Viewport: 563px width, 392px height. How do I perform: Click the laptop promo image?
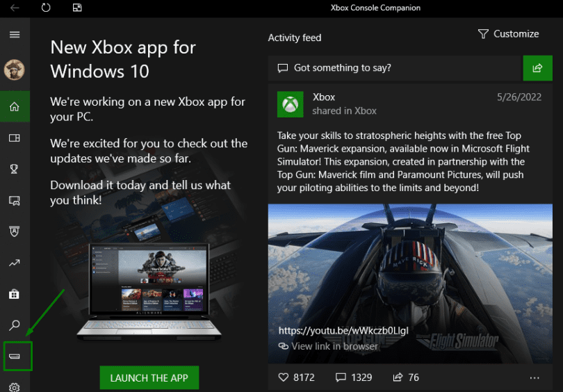[x=149, y=291]
